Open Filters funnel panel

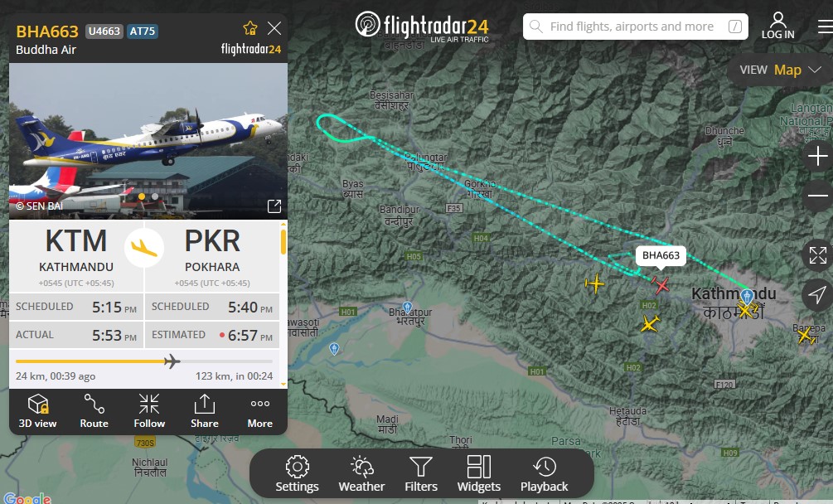(421, 473)
